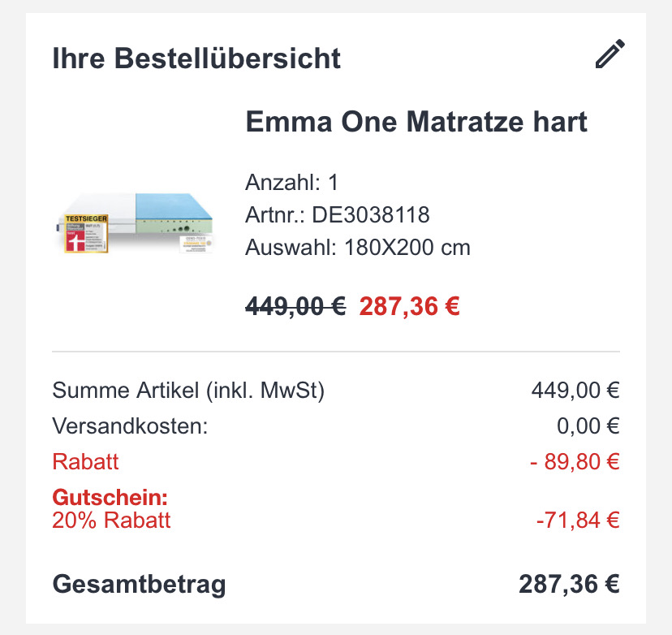The height and width of the screenshot is (635, 672).
Task: Click the red 287,36 € discounted price
Action: click(409, 307)
